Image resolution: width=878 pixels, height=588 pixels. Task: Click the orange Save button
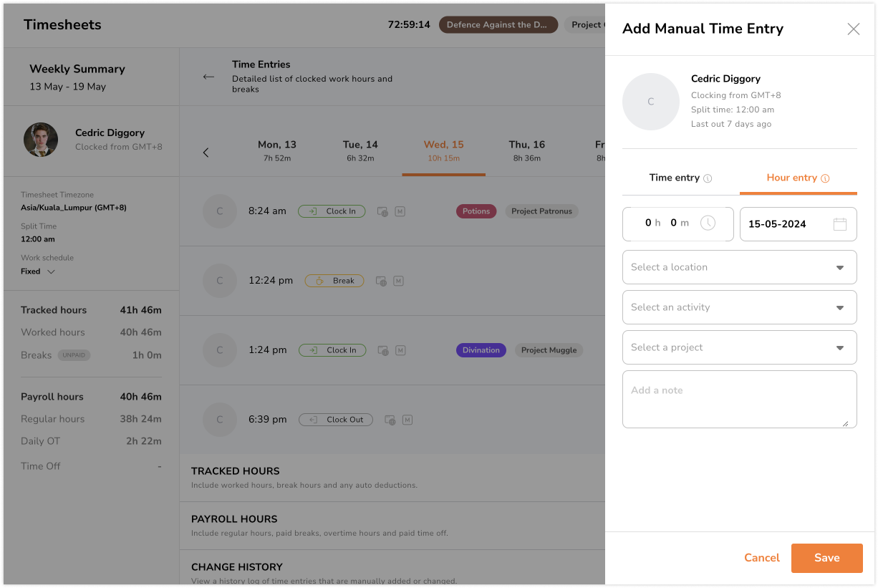[x=826, y=558]
